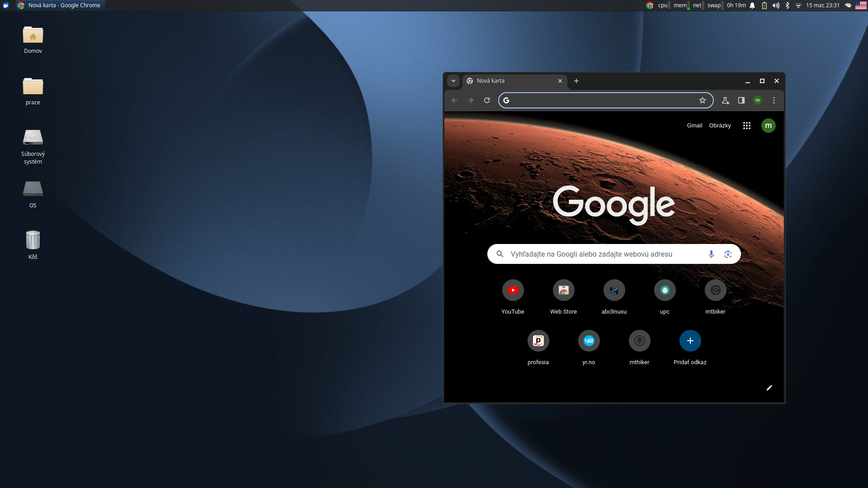Open the Google account avatar on page
This screenshot has width=868, height=488.
coord(769,126)
